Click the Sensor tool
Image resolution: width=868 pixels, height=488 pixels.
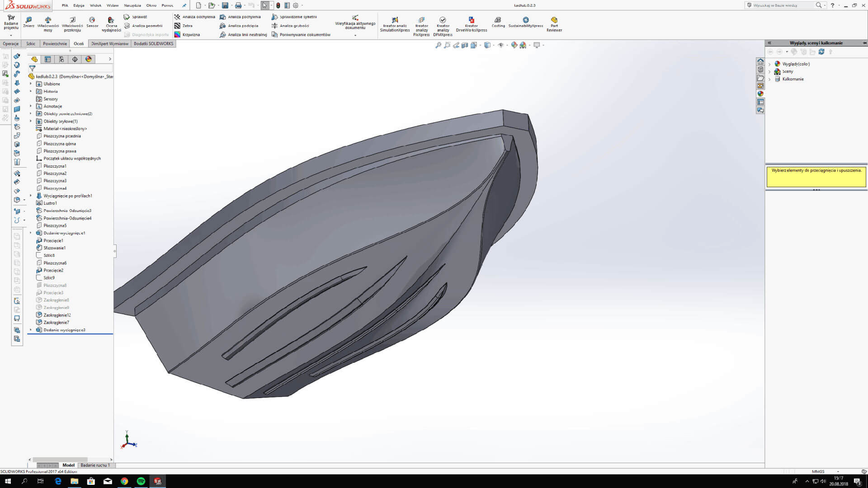coord(92,23)
